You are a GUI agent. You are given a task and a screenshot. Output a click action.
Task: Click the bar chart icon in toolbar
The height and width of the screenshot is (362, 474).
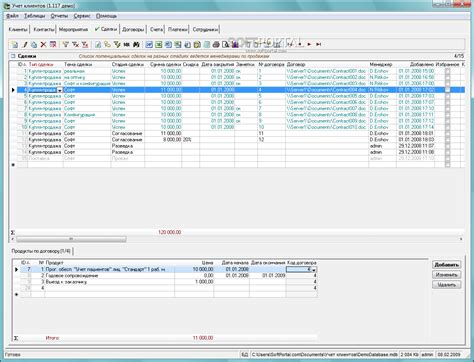(235, 44)
